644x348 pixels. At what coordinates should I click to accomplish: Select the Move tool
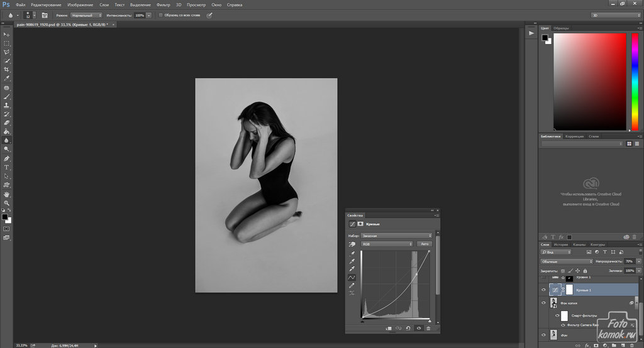click(x=6, y=35)
